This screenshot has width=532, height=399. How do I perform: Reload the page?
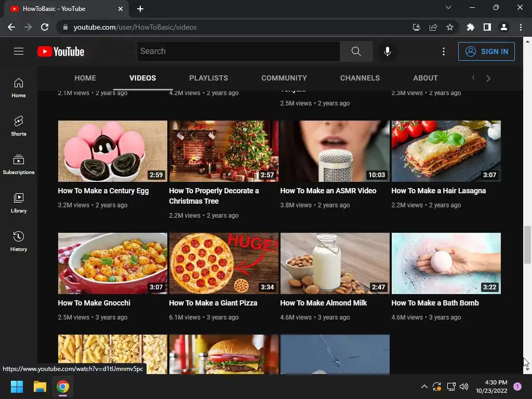click(45, 27)
